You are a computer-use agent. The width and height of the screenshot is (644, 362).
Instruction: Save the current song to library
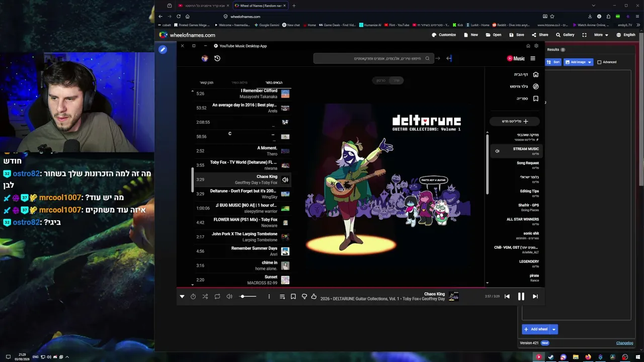(x=293, y=297)
